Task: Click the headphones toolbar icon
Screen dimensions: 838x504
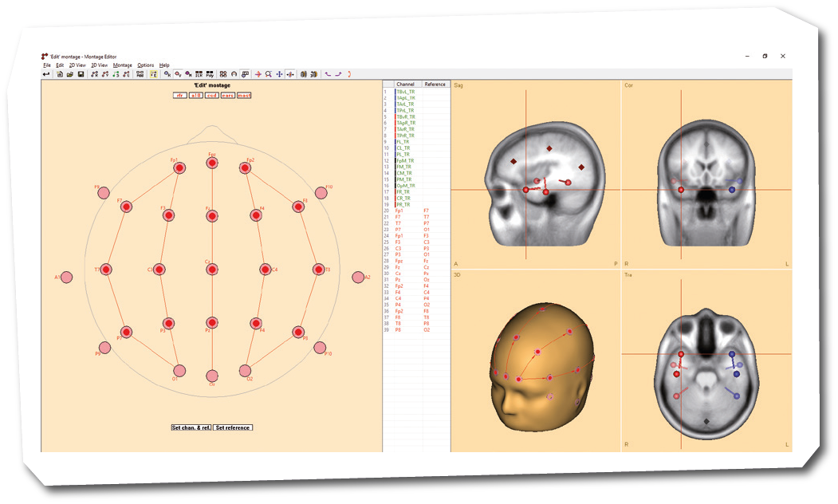Action: (234, 73)
